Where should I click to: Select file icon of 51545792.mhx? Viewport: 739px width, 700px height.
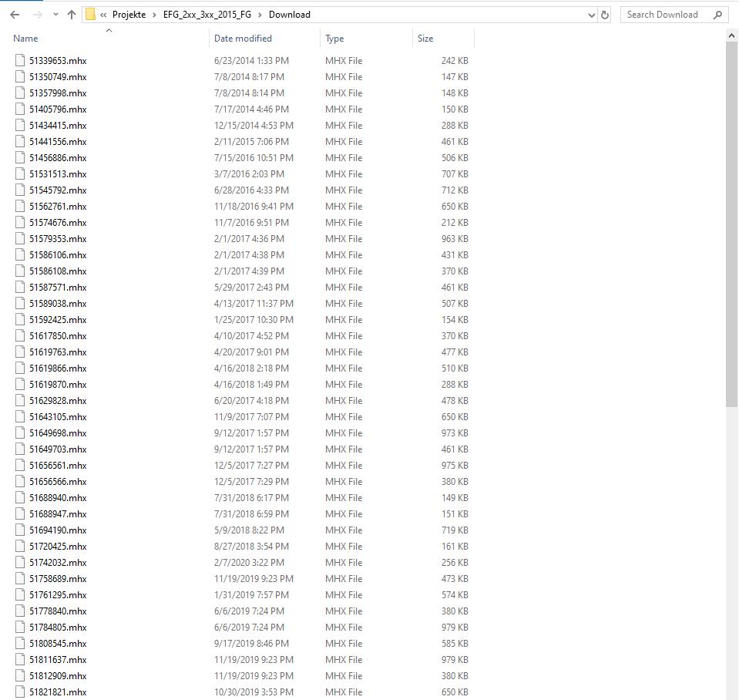pos(20,190)
